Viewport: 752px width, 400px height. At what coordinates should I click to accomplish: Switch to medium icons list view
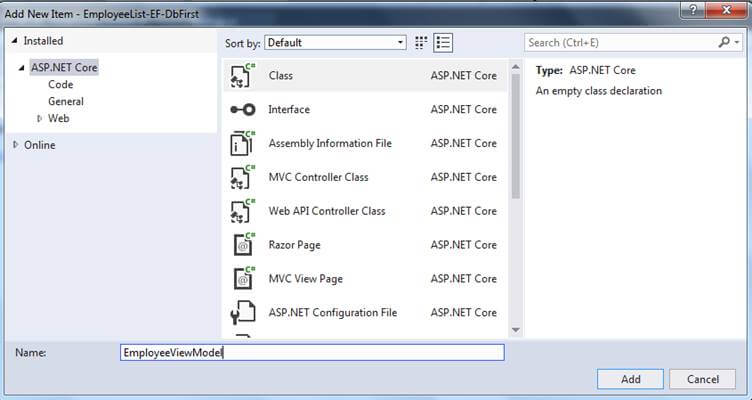[x=443, y=43]
